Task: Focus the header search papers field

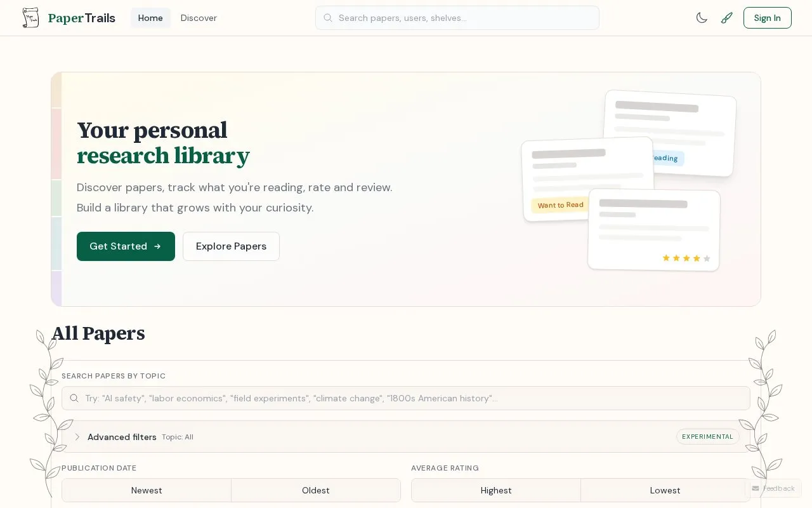Action: pos(457,18)
